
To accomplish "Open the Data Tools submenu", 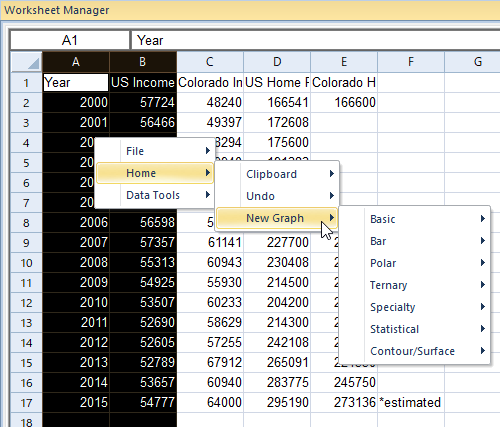I will (155, 195).
